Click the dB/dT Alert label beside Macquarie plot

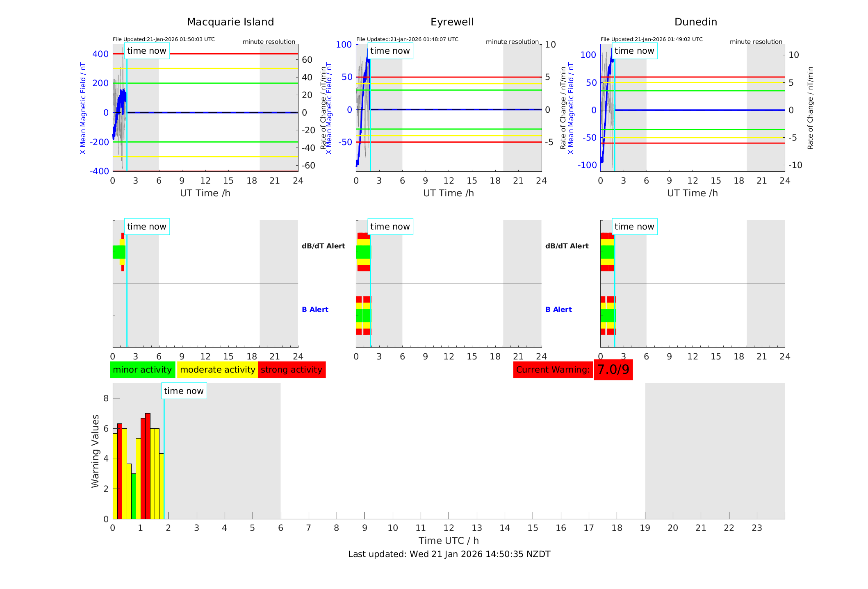click(323, 246)
